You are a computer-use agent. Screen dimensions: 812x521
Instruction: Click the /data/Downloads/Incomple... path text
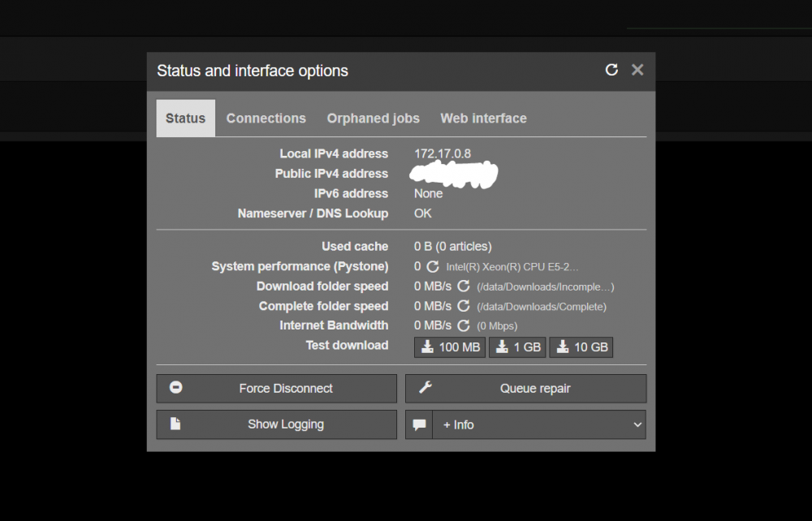(546, 286)
